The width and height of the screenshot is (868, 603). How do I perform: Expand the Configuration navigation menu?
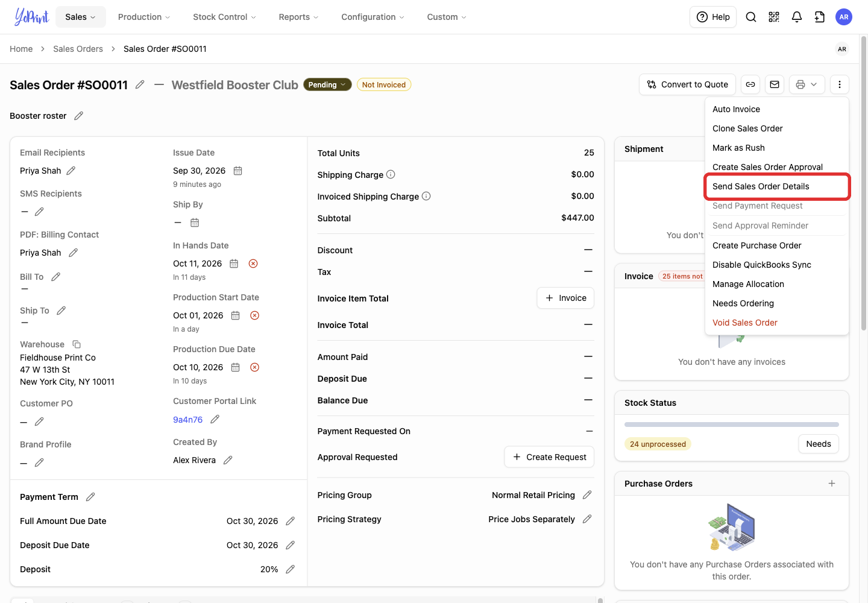[x=373, y=17]
